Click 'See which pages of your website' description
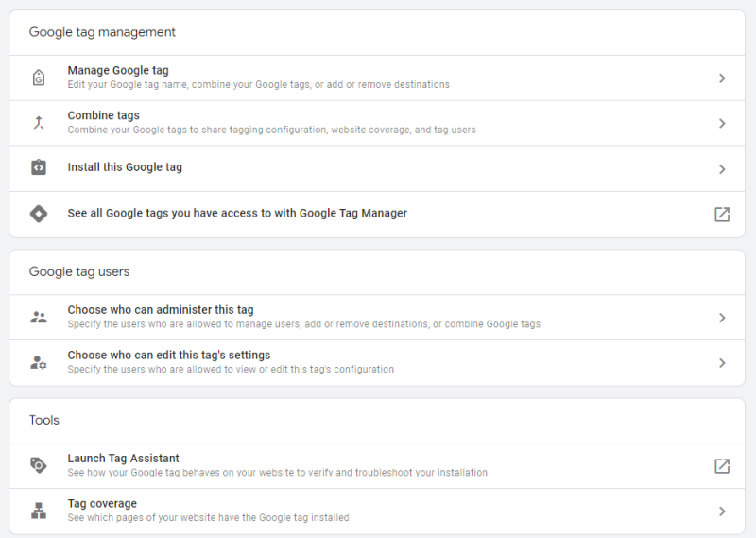756x538 pixels. (208, 518)
